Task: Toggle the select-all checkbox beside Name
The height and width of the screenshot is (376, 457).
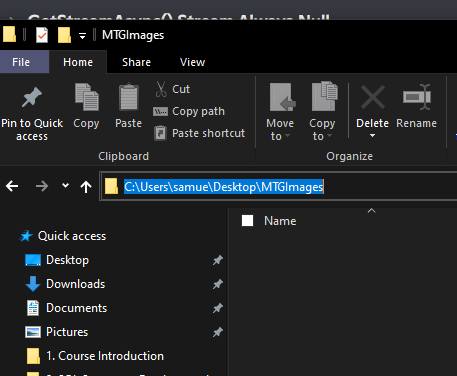Action: point(247,221)
